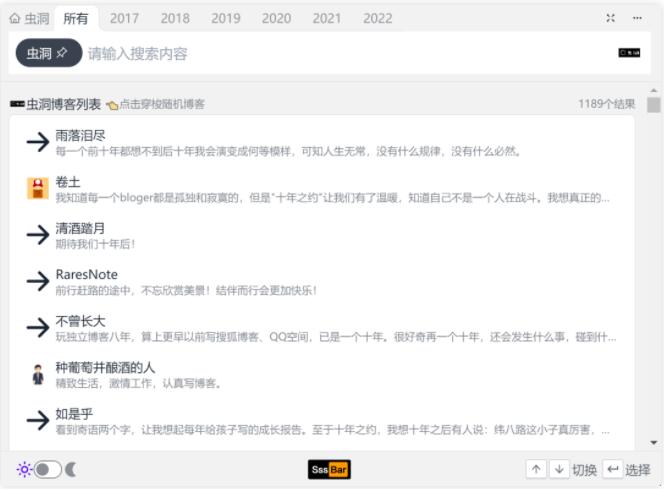
Task: Click the collapse window icon at top right
Action: tap(611, 18)
